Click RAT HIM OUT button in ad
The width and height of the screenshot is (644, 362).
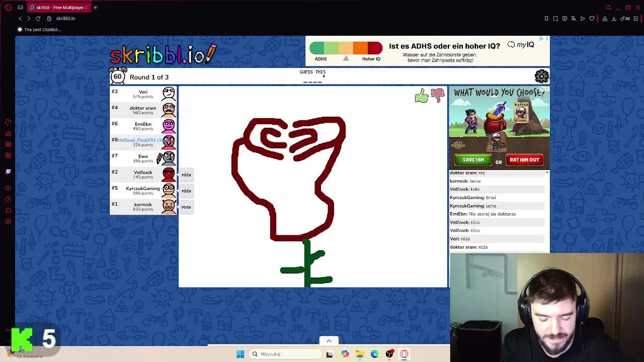coord(524,160)
